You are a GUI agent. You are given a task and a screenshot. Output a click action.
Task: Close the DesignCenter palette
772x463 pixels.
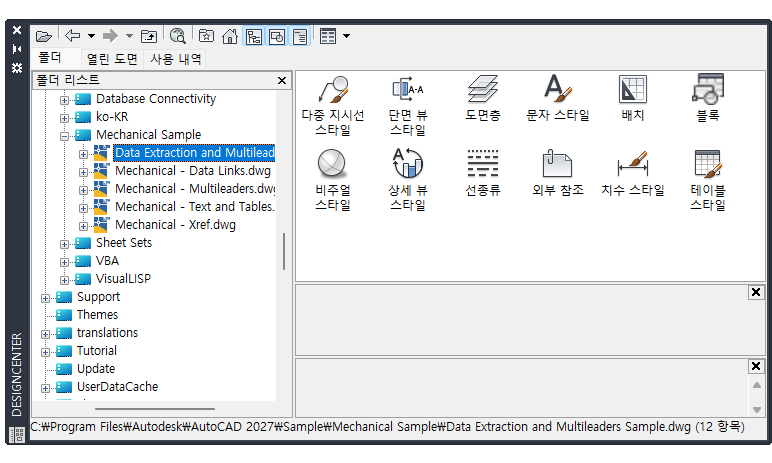click(x=17, y=30)
